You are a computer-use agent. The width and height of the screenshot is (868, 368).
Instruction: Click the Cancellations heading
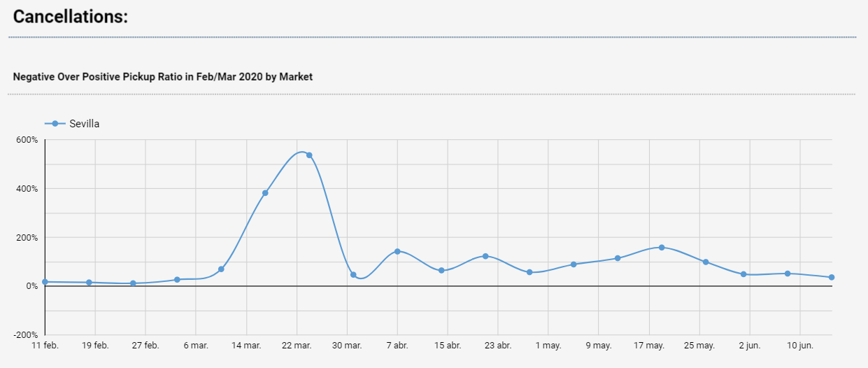click(71, 17)
